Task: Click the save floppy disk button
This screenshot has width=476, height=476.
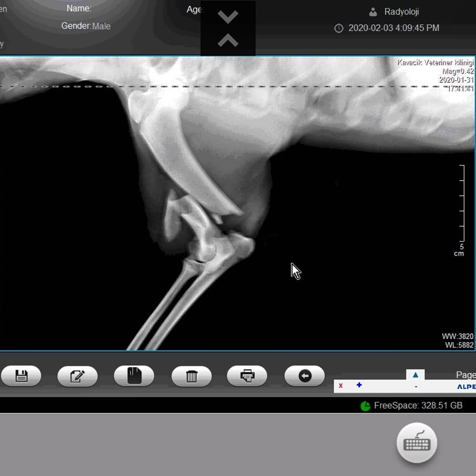Action: click(21, 376)
